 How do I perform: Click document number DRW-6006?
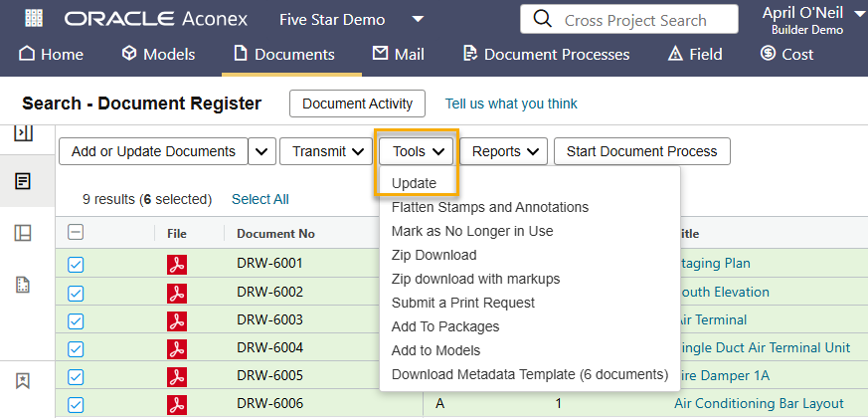coord(269,404)
